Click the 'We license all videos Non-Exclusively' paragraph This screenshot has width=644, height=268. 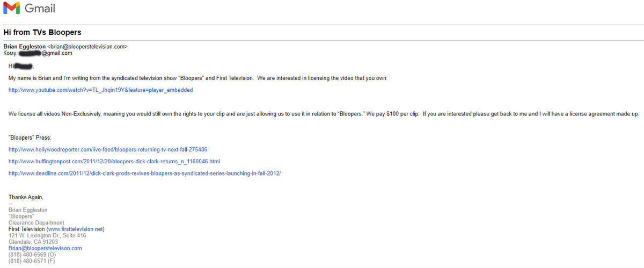[324, 114]
